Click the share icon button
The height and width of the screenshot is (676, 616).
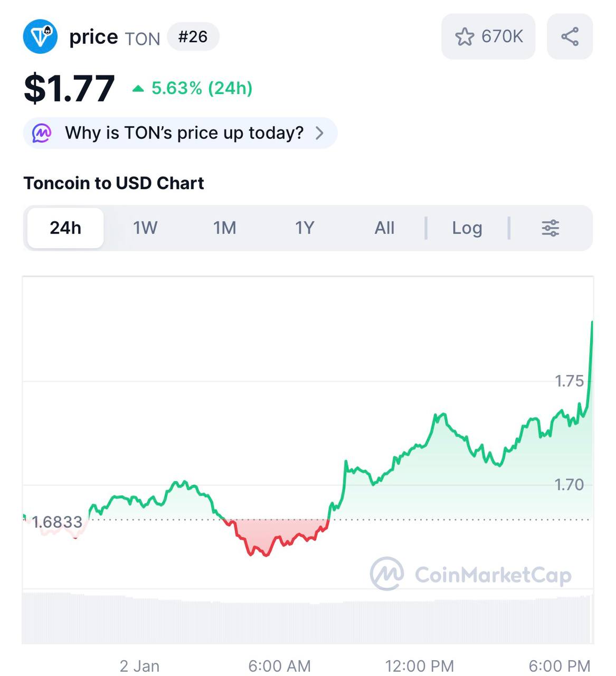click(570, 37)
